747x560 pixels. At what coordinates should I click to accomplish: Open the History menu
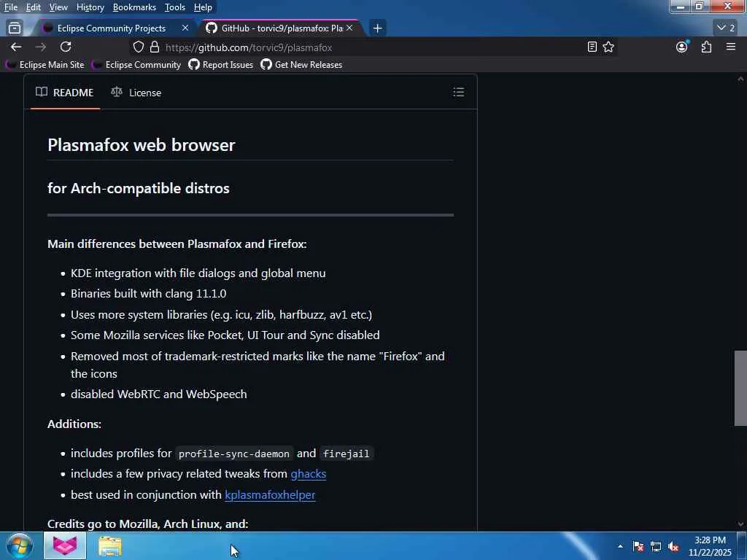point(90,7)
